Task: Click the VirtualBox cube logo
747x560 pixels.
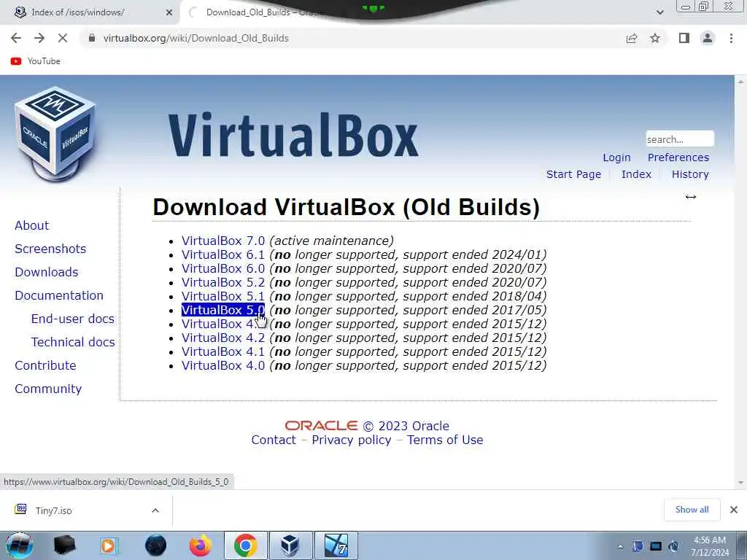Action: (x=55, y=133)
